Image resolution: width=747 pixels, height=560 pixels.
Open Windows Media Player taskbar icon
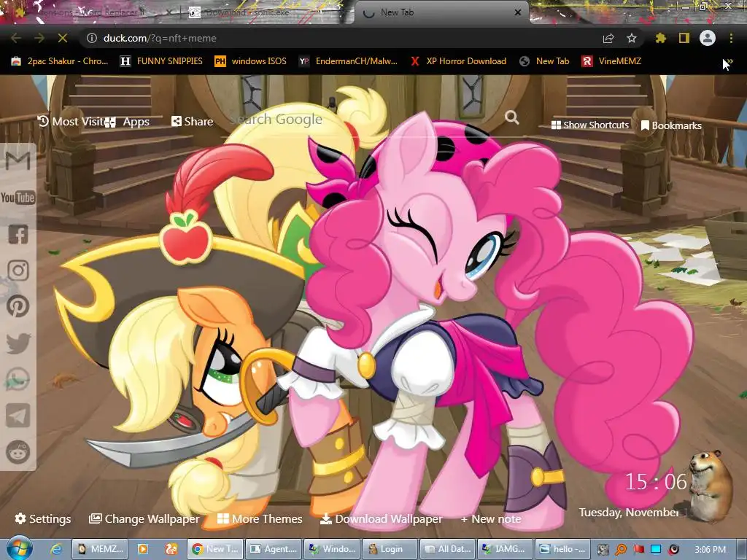(x=142, y=549)
